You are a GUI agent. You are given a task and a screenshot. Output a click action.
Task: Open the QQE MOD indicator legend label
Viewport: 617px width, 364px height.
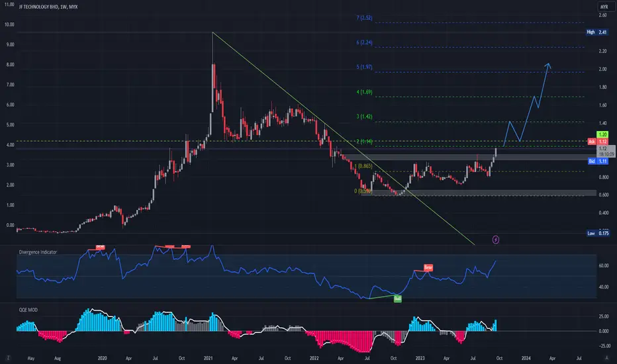click(28, 310)
